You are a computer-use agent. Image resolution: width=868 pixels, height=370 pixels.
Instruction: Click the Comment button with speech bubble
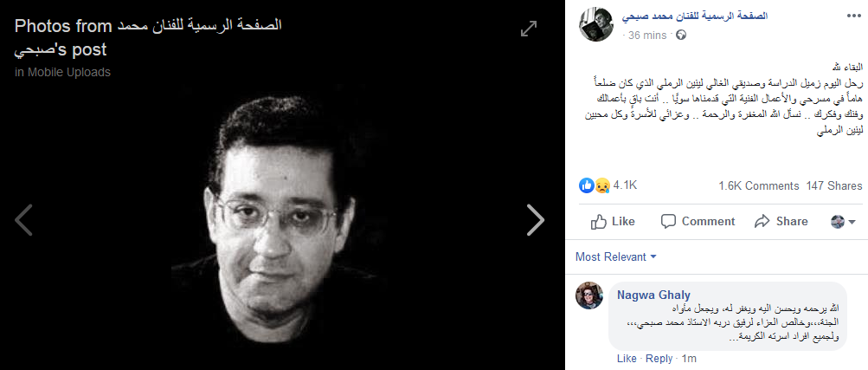[698, 222]
